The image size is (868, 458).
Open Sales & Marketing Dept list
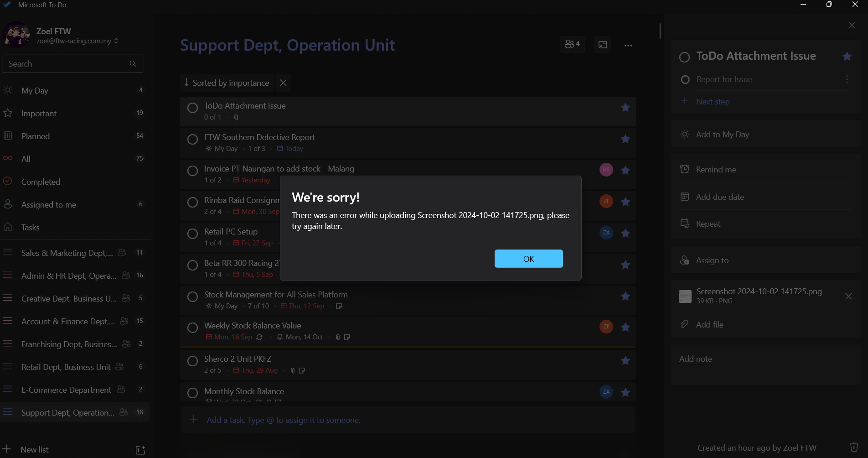75,253
